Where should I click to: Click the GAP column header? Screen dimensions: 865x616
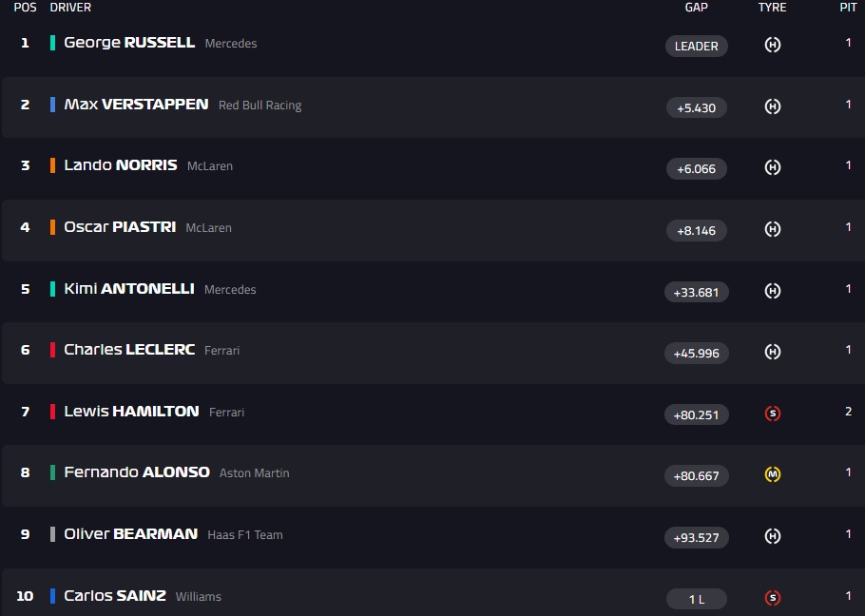696,8
